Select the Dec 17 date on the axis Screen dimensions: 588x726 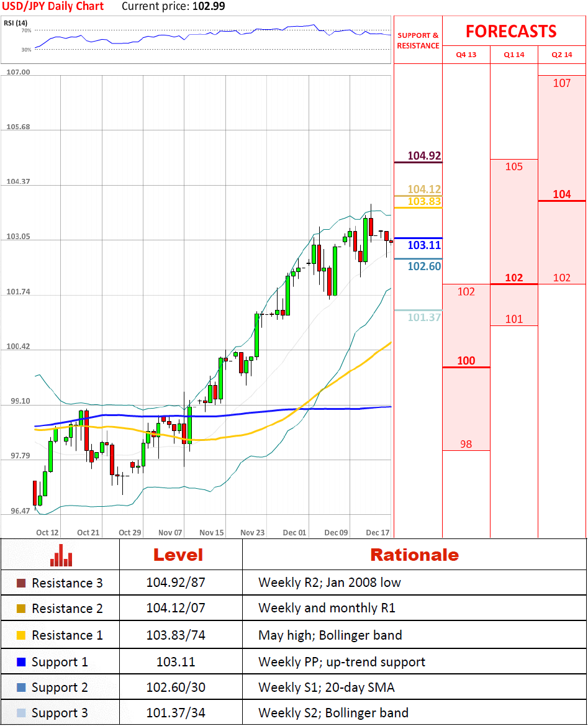pos(378,532)
